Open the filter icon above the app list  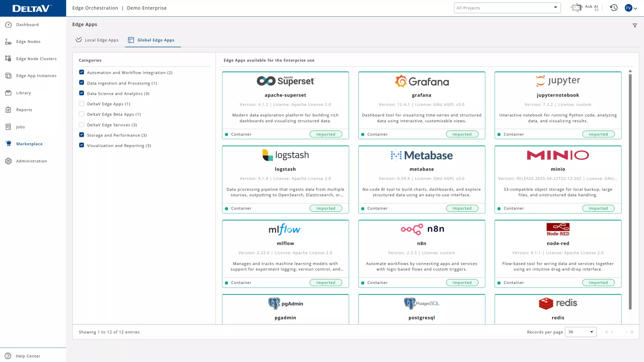point(635,25)
